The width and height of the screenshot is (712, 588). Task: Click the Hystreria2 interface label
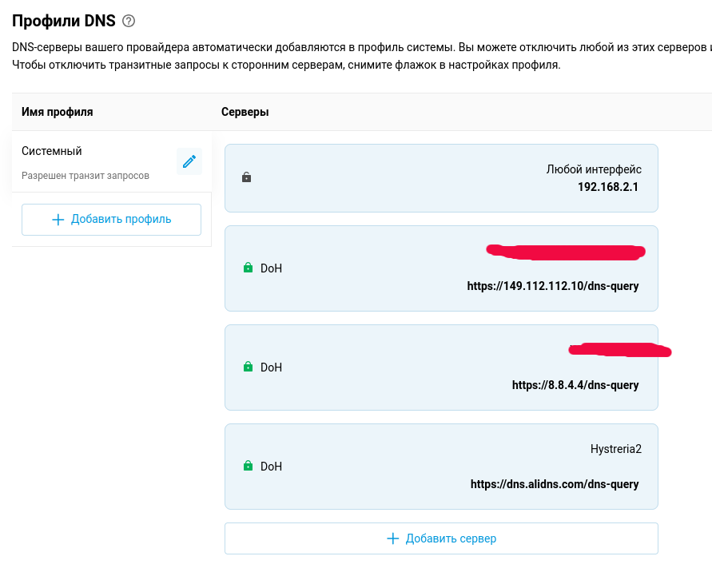[x=615, y=449]
